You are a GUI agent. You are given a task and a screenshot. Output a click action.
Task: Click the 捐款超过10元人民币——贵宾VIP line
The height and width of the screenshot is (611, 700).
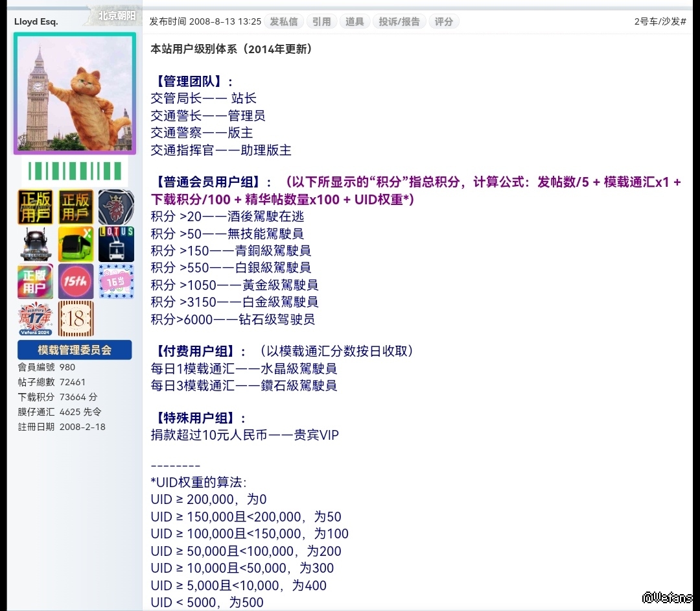click(x=244, y=435)
